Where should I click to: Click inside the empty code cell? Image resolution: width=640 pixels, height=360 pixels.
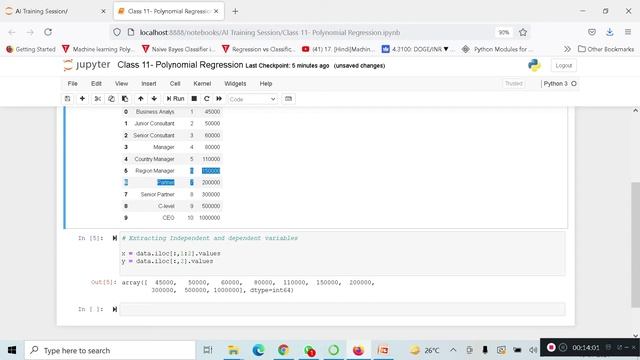point(342,309)
